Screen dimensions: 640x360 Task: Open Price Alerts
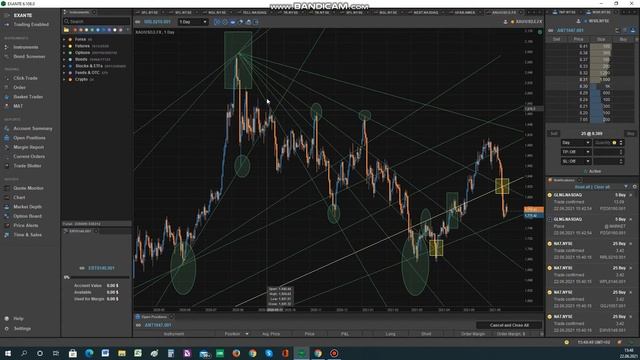point(26,226)
